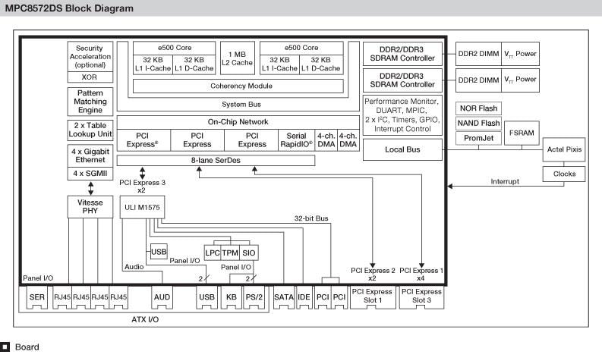Select the NOR Flash box
The width and height of the screenshot is (602, 364).
tap(478, 108)
